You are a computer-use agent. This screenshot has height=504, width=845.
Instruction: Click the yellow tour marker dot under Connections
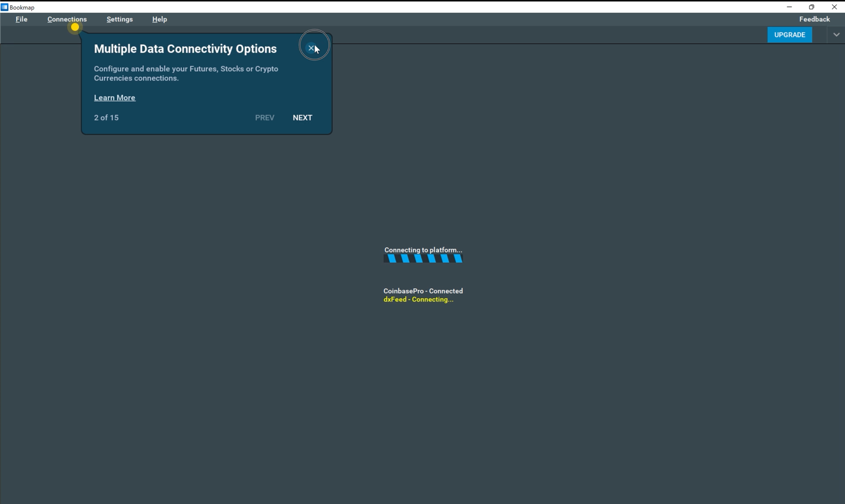(x=75, y=27)
